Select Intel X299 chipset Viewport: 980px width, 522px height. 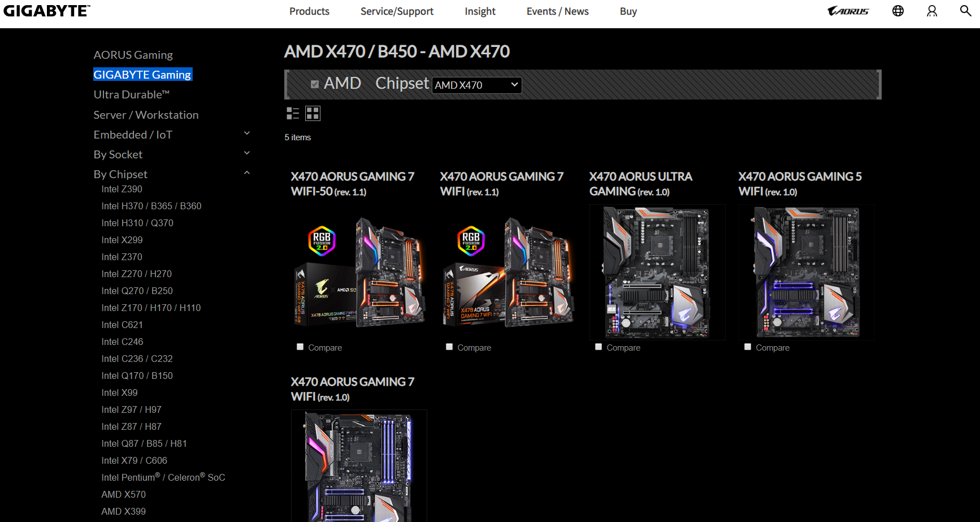[x=122, y=240]
